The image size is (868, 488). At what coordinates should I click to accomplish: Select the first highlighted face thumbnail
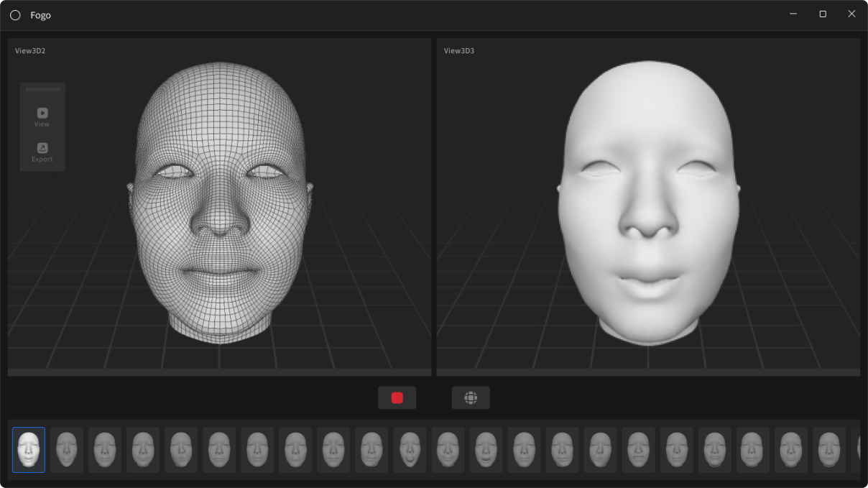28,449
